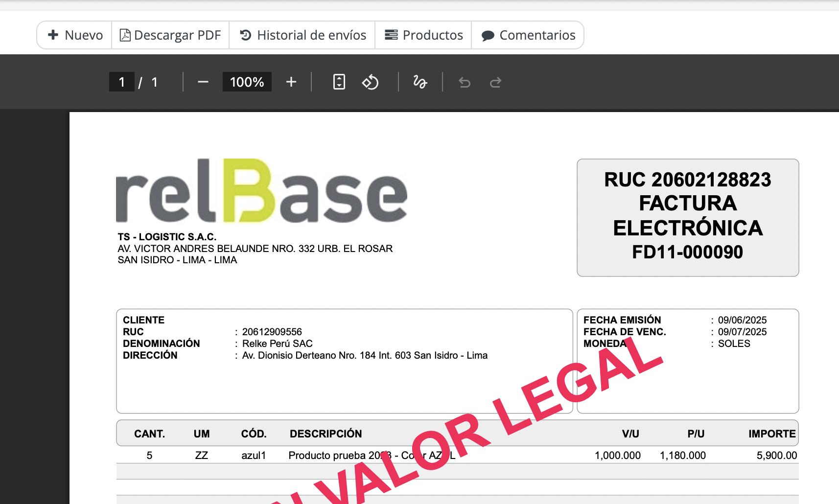Select the text Relke Perú SAC
Image resolution: width=839 pixels, height=504 pixels.
[278, 344]
